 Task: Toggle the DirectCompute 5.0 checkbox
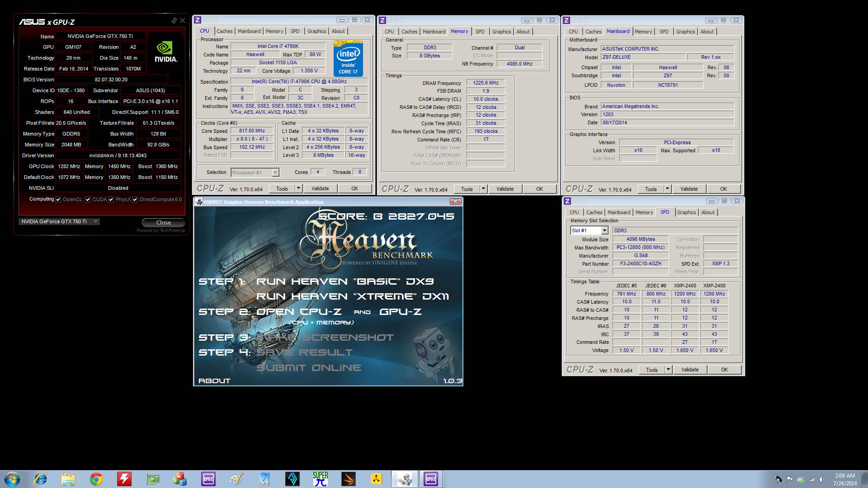tap(135, 199)
